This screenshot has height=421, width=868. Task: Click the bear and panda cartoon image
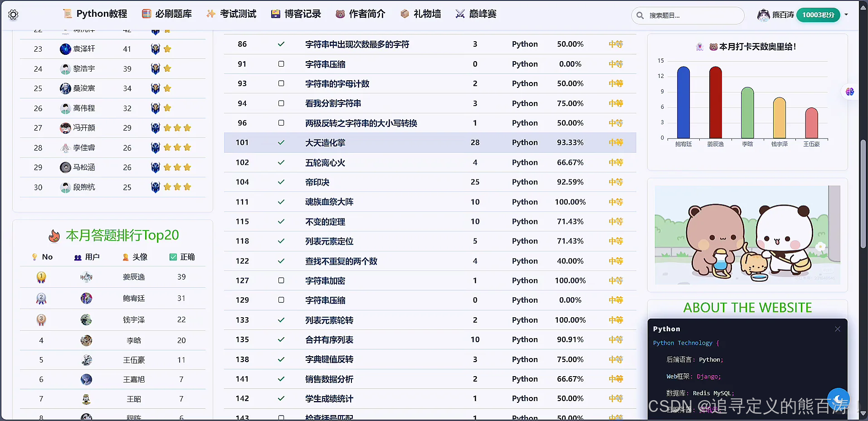click(x=747, y=235)
